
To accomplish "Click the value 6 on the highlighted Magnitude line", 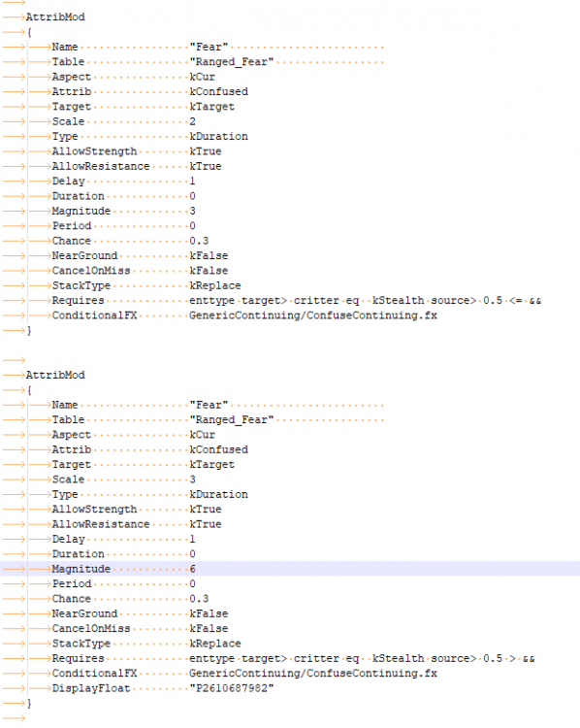I will [193, 569].
